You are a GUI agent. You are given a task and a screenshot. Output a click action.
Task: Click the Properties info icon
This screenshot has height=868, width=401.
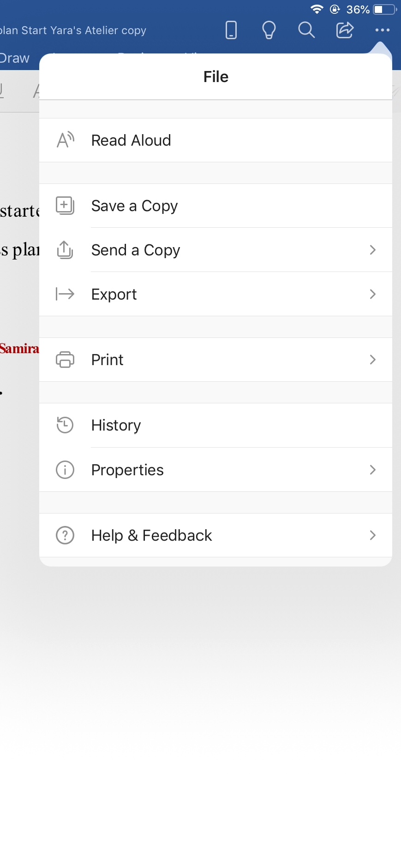65,470
